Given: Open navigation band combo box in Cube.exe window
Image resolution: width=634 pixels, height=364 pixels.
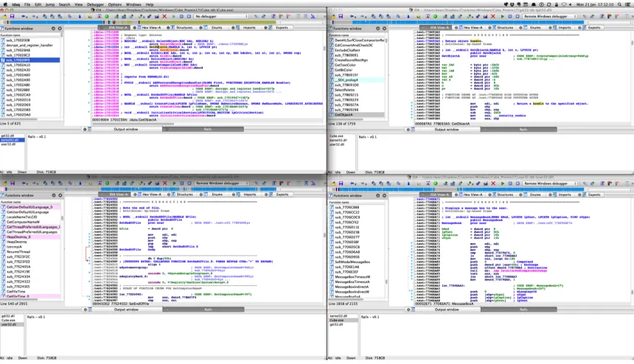Looking at the screenshot, I should (x=302, y=22).
